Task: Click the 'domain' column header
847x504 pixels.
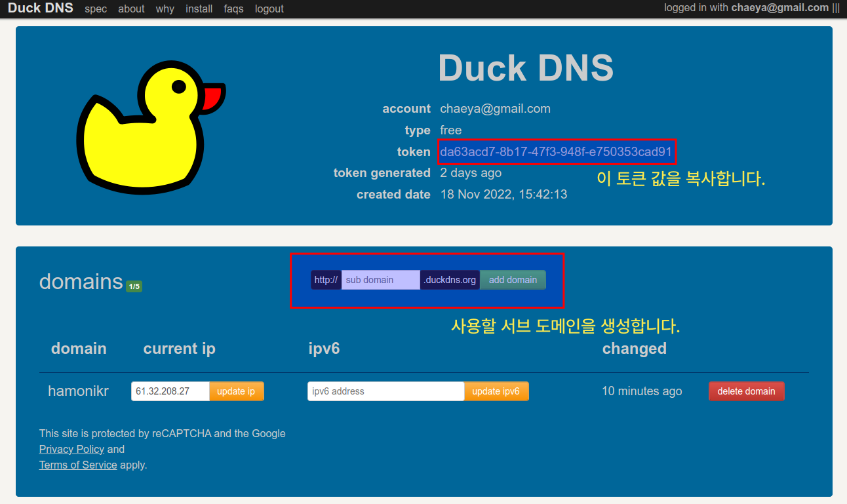Action: point(79,349)
